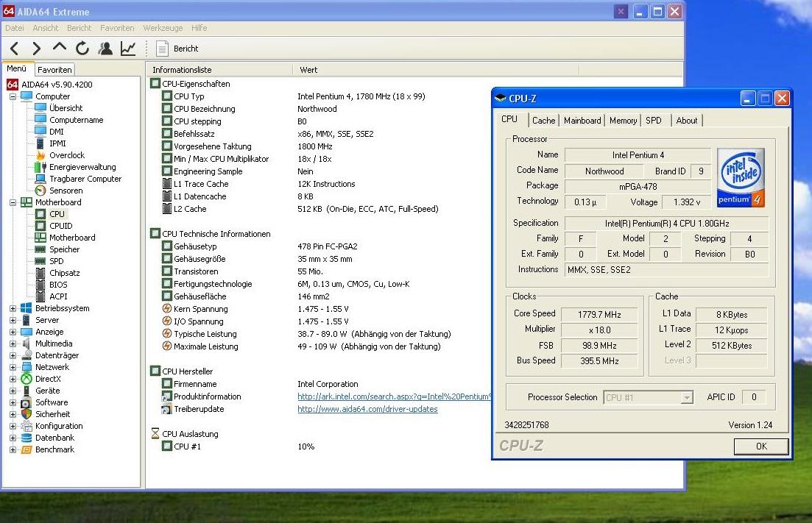Click the Back arrow in AIDA64 toolbar
Screen dimensions: 812x523
click(14, 49)
